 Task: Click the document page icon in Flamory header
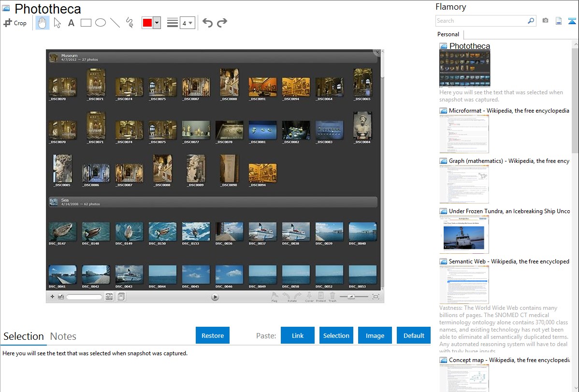point(559,21)
